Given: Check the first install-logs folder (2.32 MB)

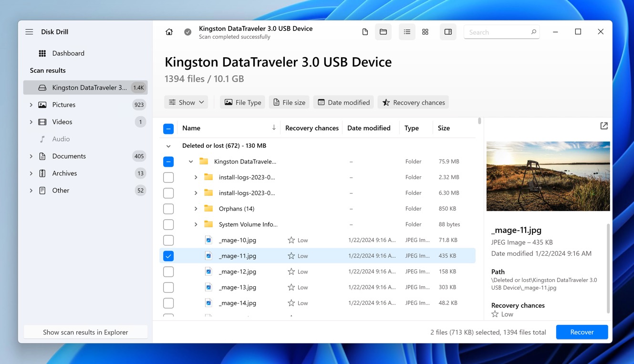Looking at the screenshot, I should [x=168, y=177].
